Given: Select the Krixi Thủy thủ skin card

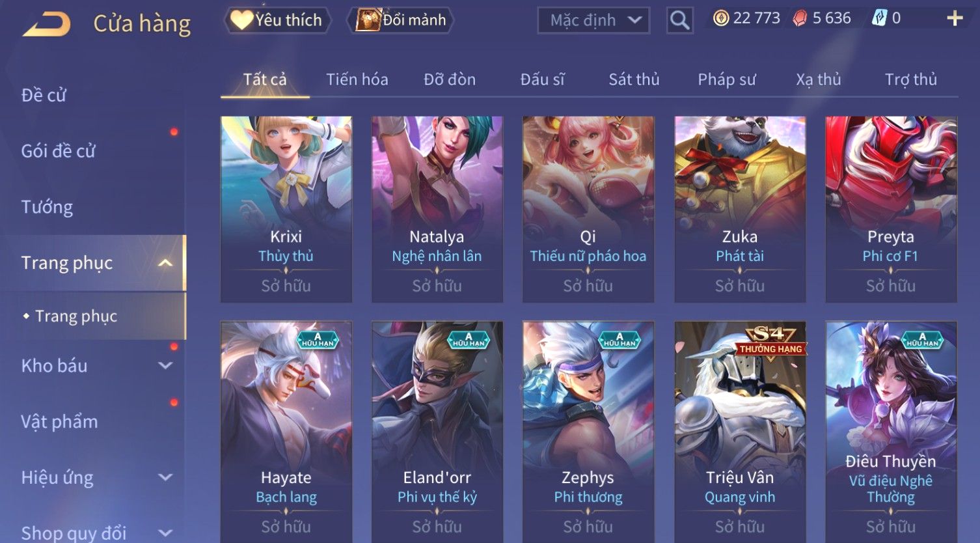Looking at the screenshot, I should click(x=286, y=210).
